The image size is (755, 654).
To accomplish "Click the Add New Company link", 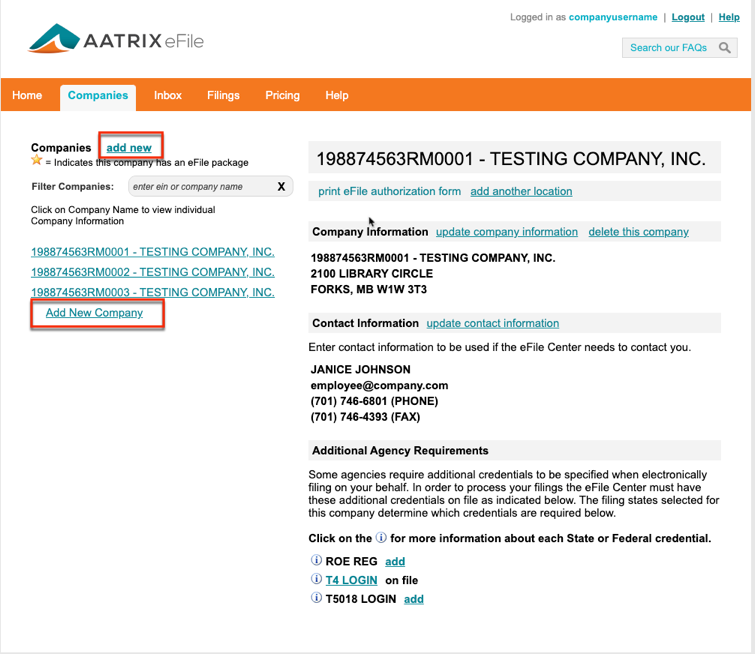I will [94, 313].
